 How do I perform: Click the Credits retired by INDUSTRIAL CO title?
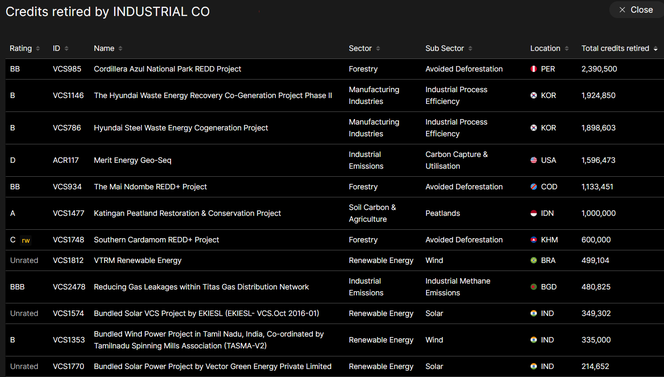point(108,11)
